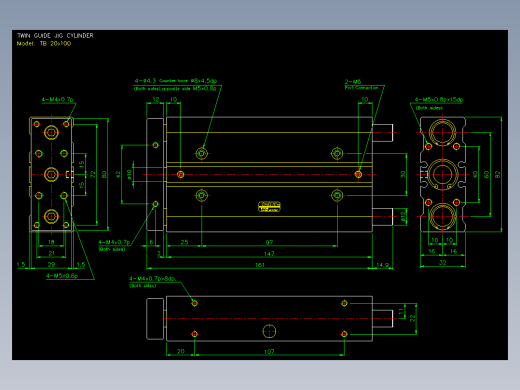520x390 pixels.
Task: Select the '80' height dimension in left view
Action: (x=104, y=174)
